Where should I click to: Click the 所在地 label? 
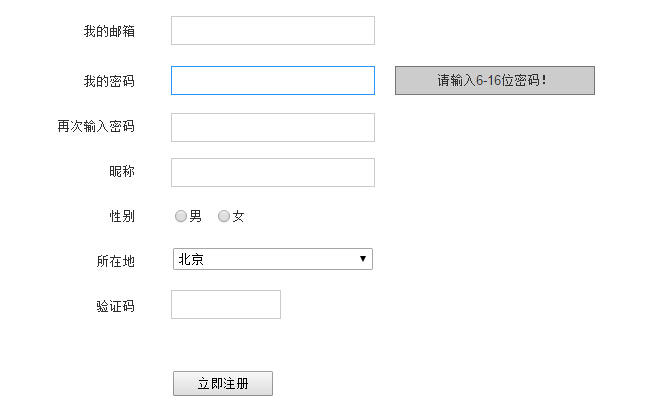(115, 261)
